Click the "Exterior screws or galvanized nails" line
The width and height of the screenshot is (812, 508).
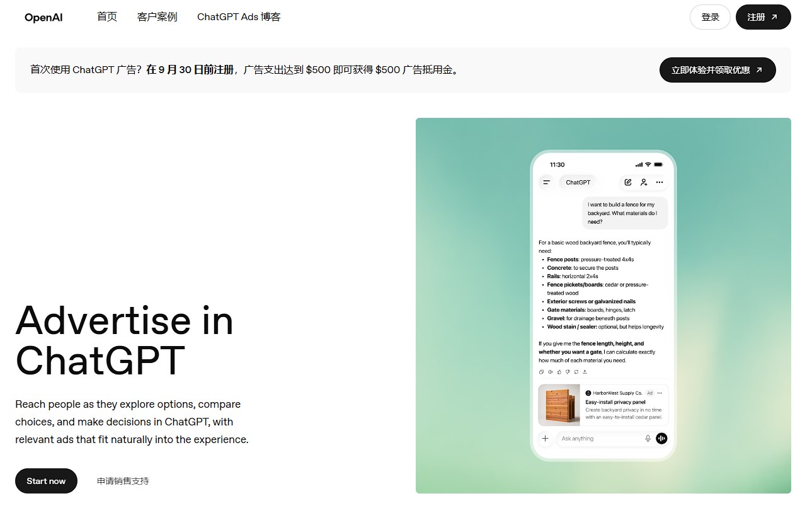click(591, 301)
